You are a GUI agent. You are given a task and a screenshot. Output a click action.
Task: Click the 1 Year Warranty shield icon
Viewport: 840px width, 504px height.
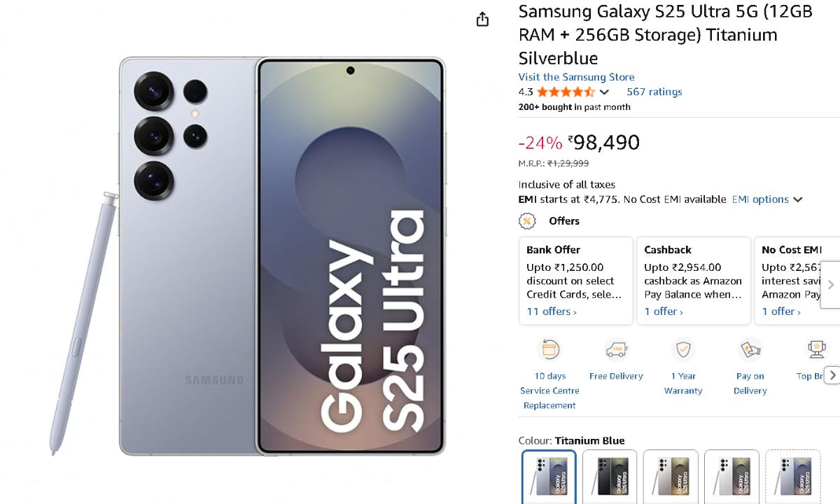coord(682,349)
